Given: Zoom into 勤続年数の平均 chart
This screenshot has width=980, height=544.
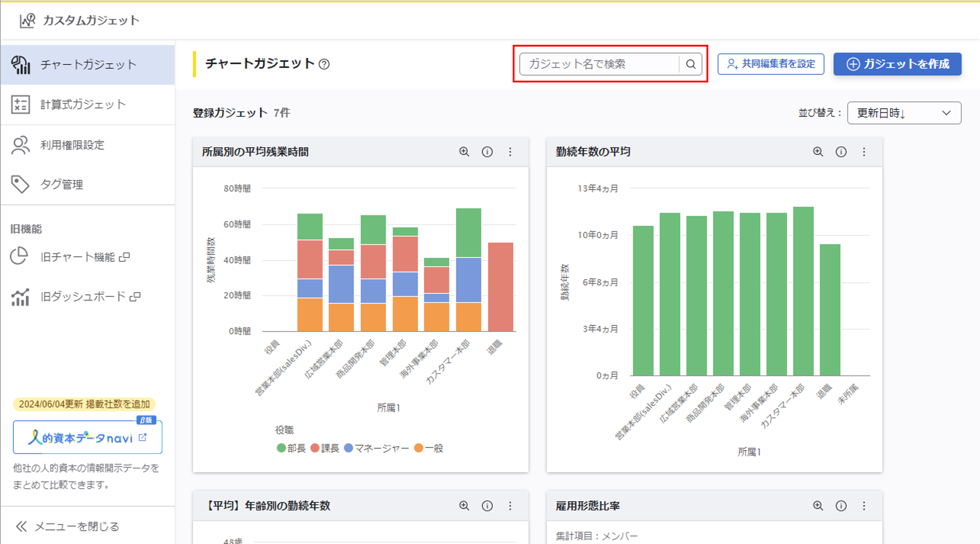Looking at the screenshot, I should [818, 152].
